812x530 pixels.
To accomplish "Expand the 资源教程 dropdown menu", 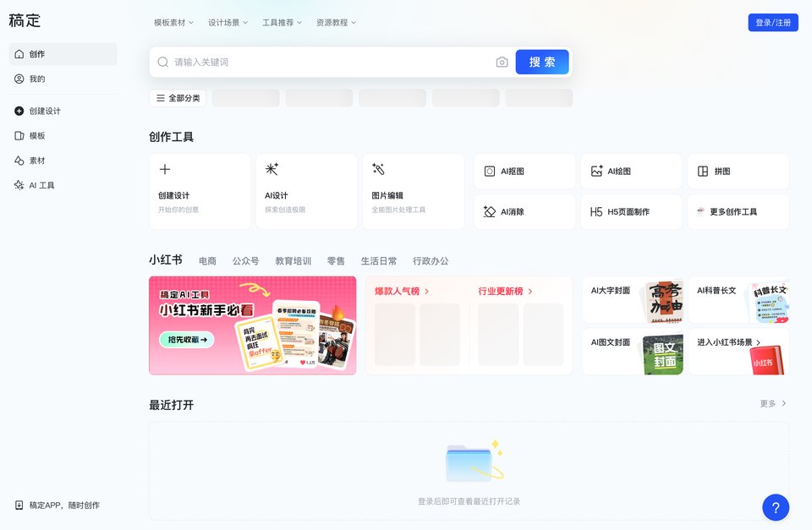I will (x=336, y=23).
